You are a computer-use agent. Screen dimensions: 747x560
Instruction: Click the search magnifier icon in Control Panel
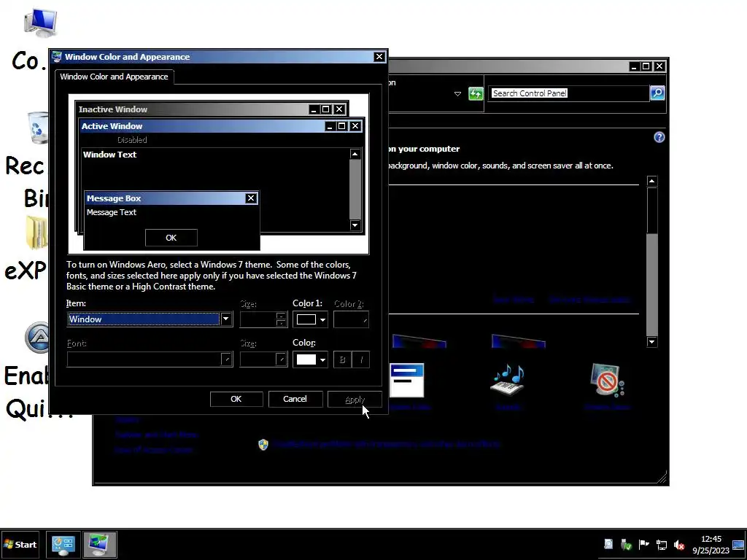click(x=657, y=93)
